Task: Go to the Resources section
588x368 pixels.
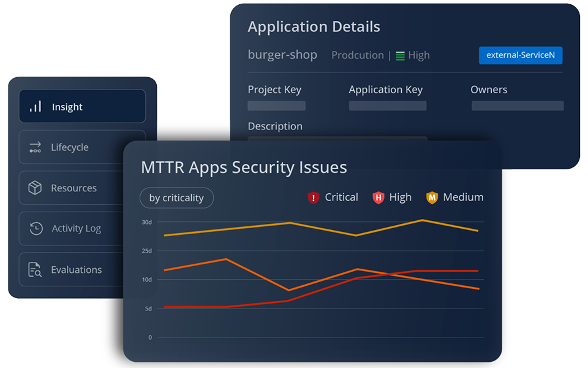Action: point(73,188)
